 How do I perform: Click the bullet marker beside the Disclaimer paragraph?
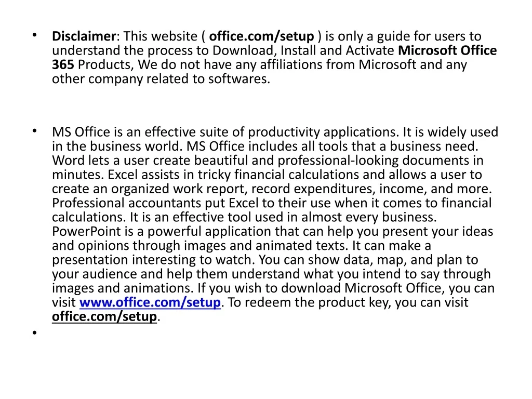pos(34,35)
